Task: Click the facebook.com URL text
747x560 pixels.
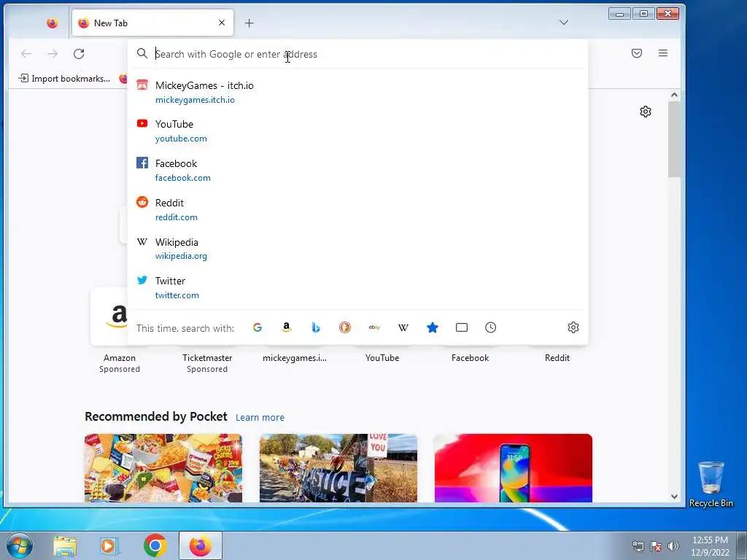Action: [x=183, y=178]
